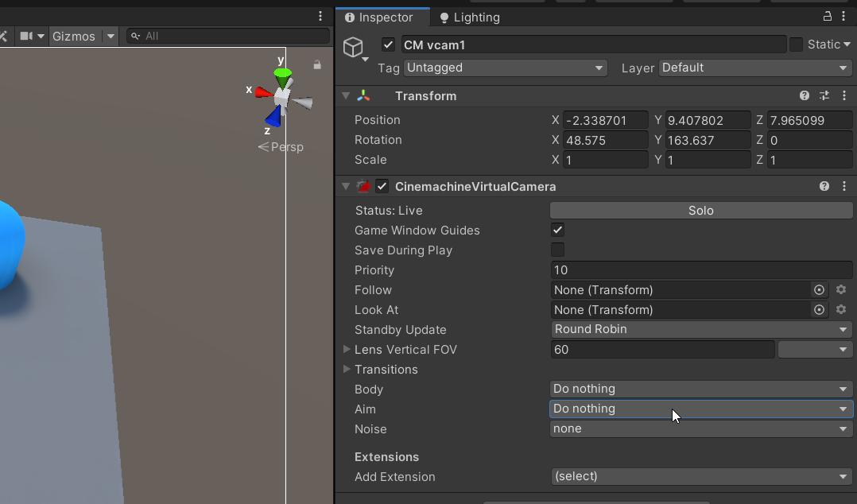Uncheck Game Window Guides
Screen dimensions: 857x504
coord(558,231)
